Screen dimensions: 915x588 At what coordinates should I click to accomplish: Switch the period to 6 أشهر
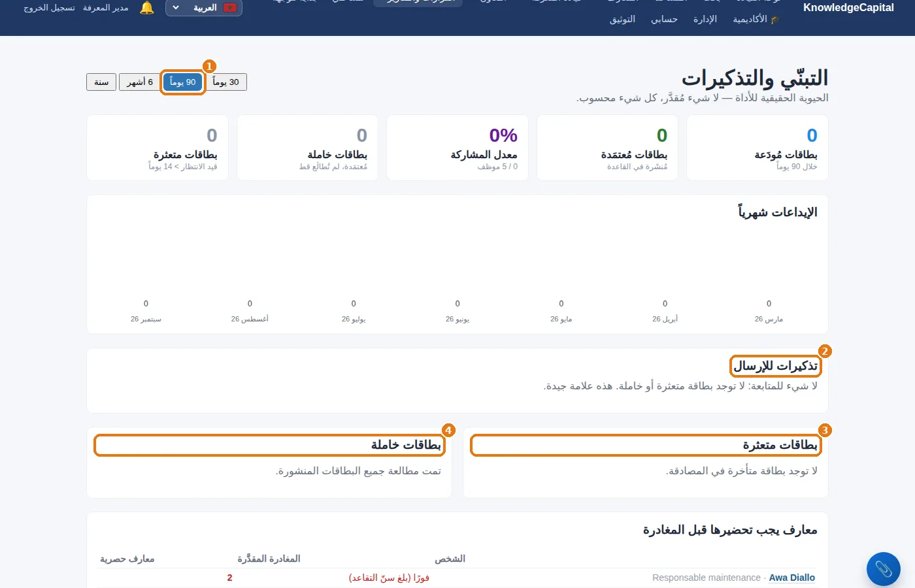(140, 82)
